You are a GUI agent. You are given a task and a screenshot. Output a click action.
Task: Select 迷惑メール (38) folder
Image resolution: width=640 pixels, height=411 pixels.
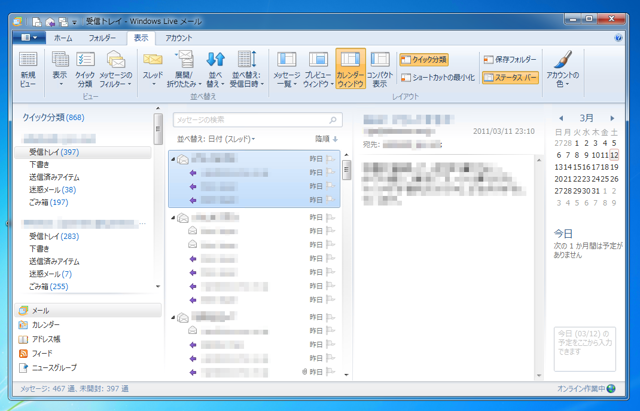click(x=53, y=190)
